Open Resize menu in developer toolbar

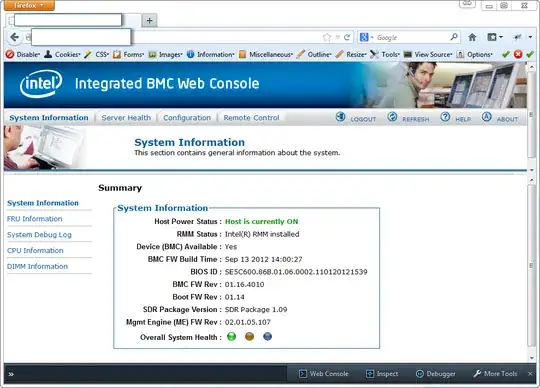point(351,54)
